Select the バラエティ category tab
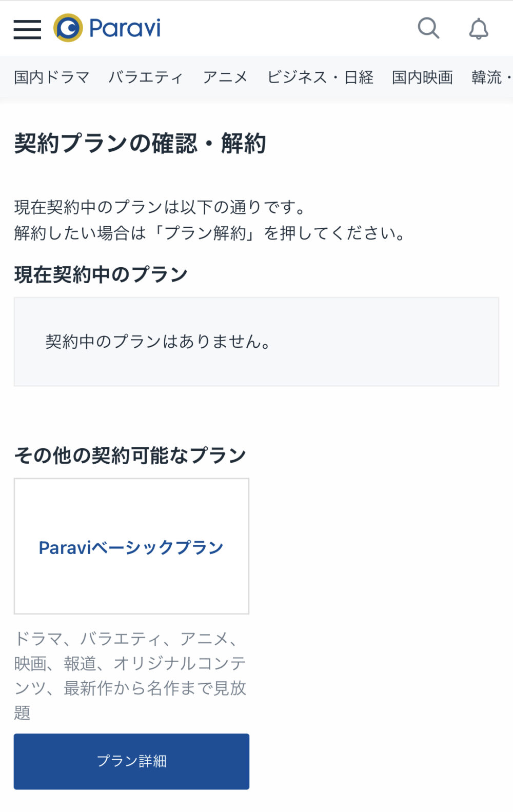513x812 pixels. [146, 77]
